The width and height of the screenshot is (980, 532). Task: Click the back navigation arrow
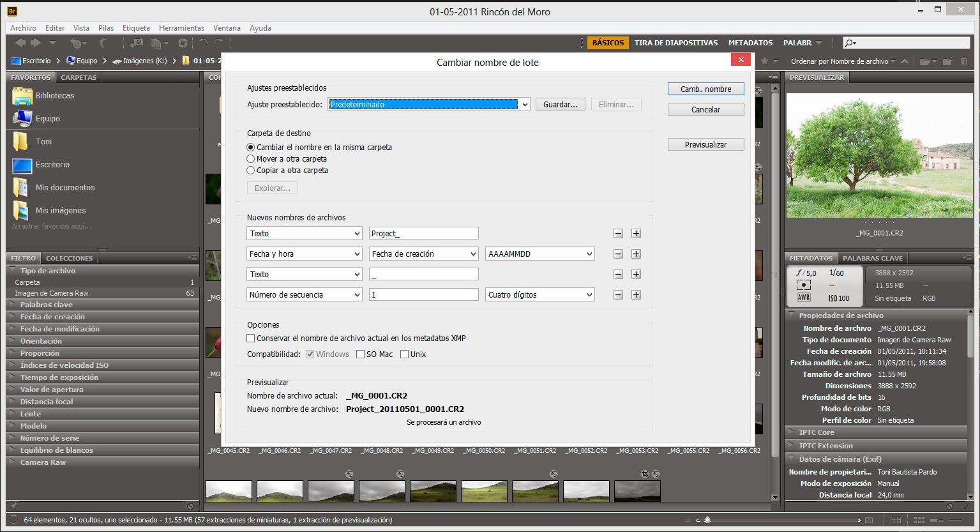20,43
